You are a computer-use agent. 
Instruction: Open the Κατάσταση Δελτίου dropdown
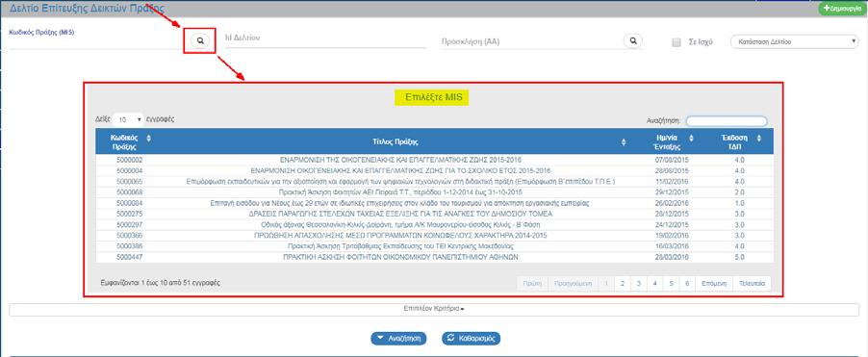pos(794,41)
